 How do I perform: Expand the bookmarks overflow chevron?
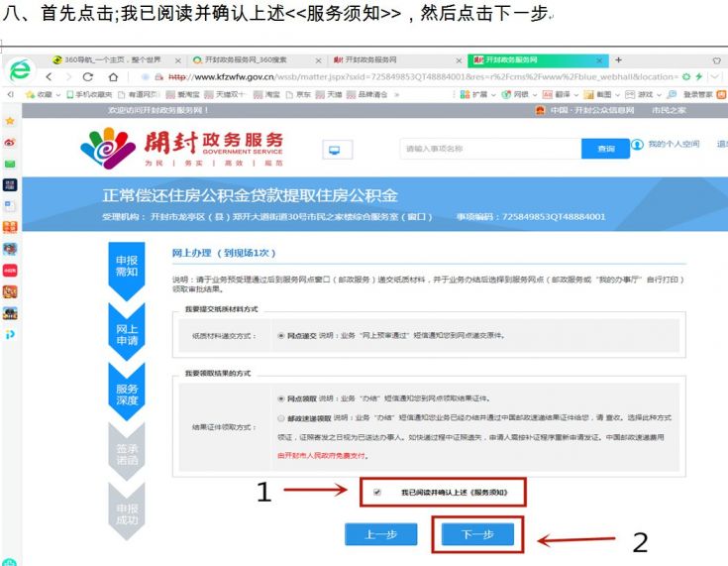pos(397,94)
